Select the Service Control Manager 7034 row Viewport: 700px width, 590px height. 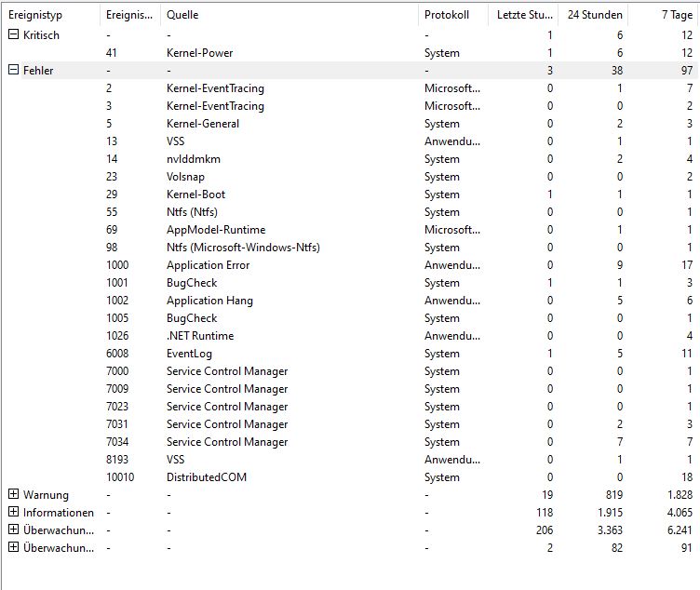point(350,442)
